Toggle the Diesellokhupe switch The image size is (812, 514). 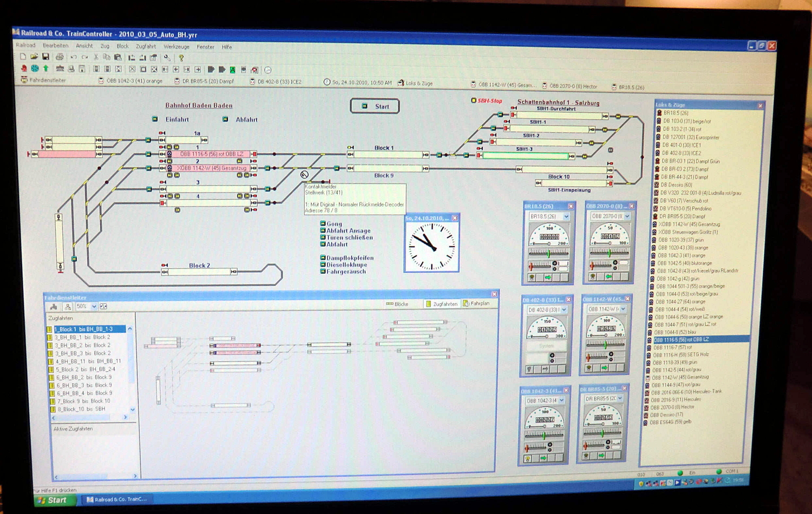click(323, 265)
